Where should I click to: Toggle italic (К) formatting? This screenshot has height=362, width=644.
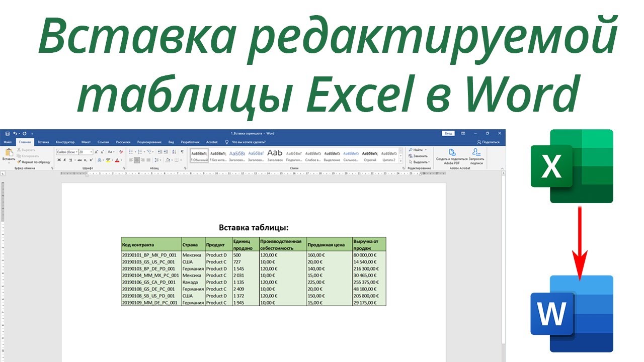click(x=65, y=160)
